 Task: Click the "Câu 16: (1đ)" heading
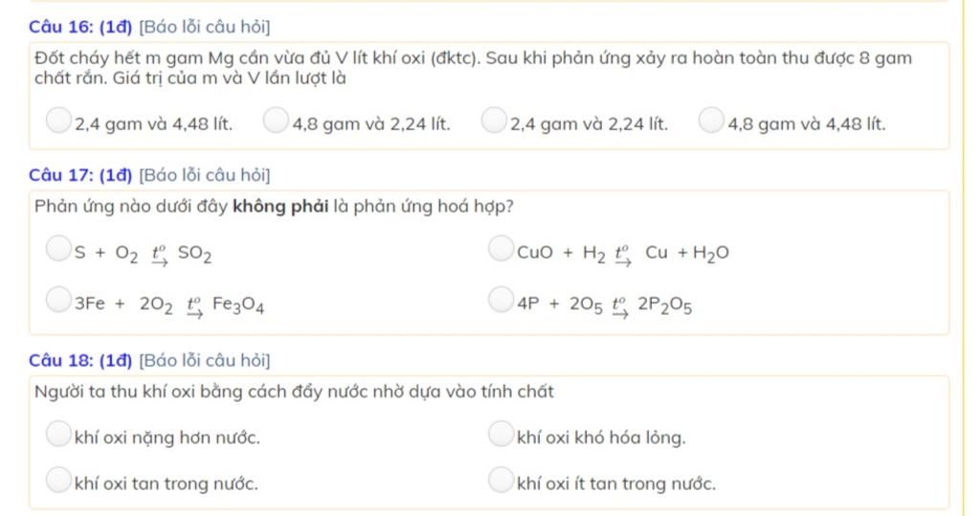[x=79, y=27]
